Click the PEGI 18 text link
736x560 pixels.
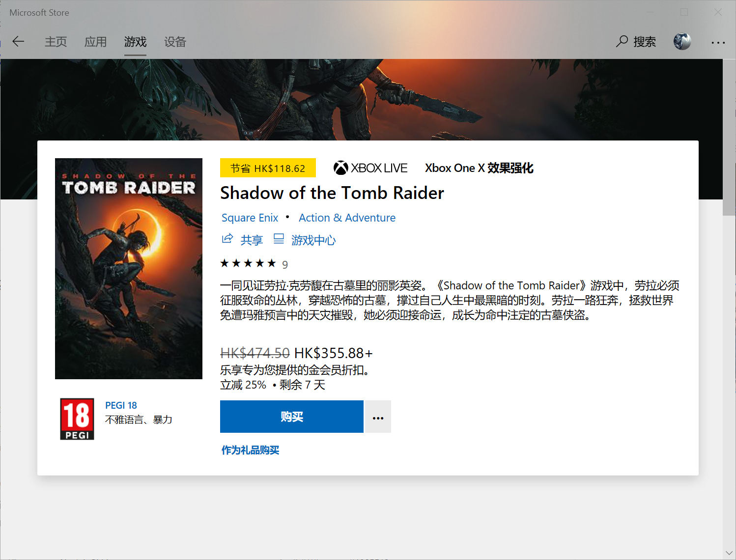point(121,405)
